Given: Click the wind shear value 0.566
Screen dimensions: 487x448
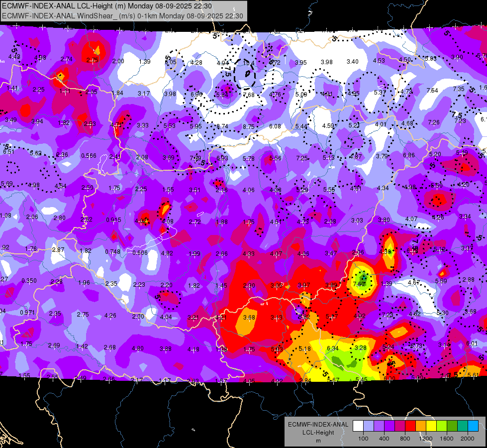Looking at the screenshot, I should (89, 156).
